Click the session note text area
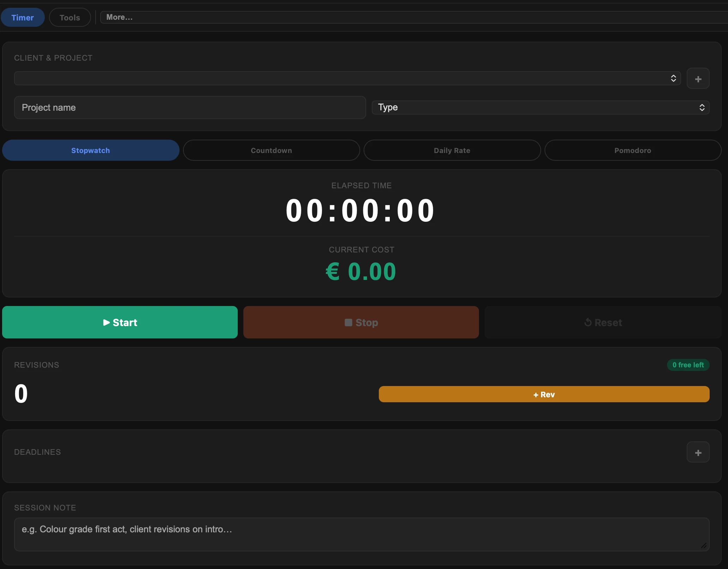This screenshot has width=728, height=569. [x=362, y=534]
